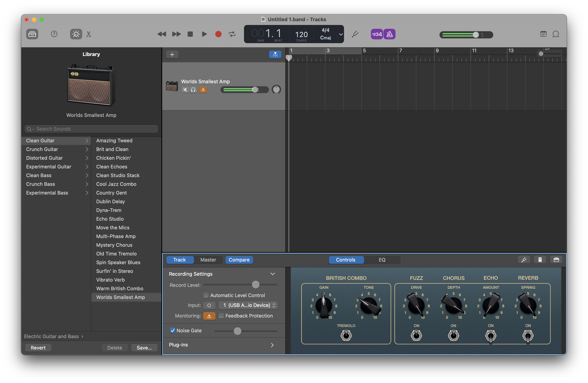This screenshot has height=383, width=588.
Task: Open the scissors Editors icon
Action: tap(89, 34)
